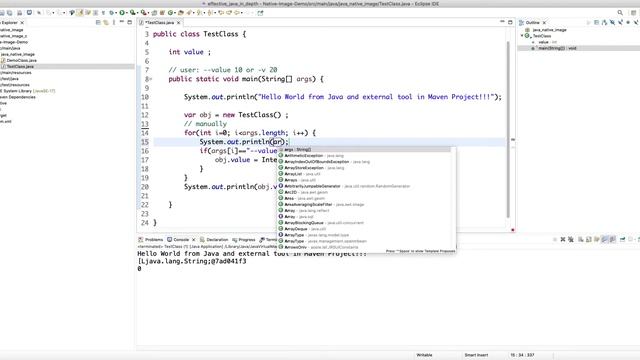
Task: Select java_native_image package in Outline
Action: (546, 30)
